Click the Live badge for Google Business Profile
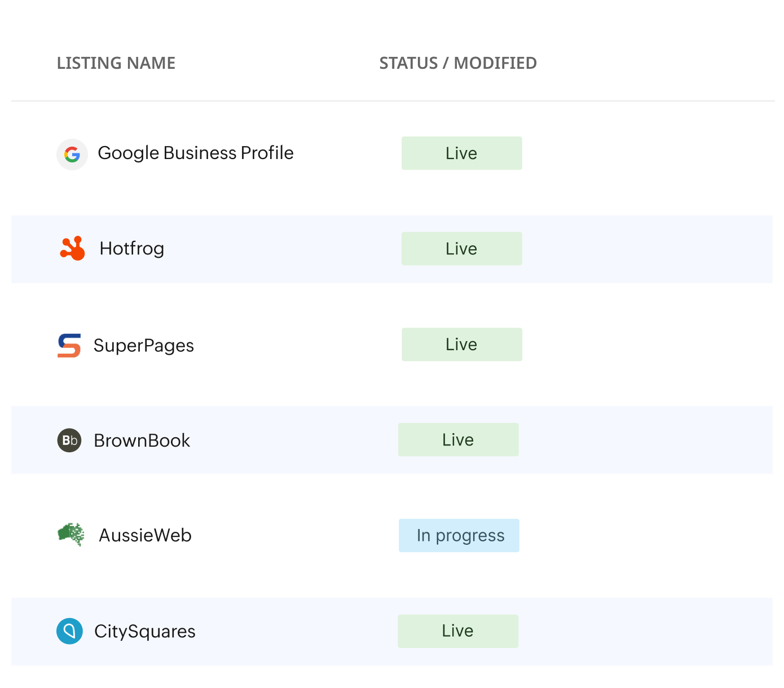The height and width of the screenshot is (688, 784). pyautogui.click(x=461, y=153)
